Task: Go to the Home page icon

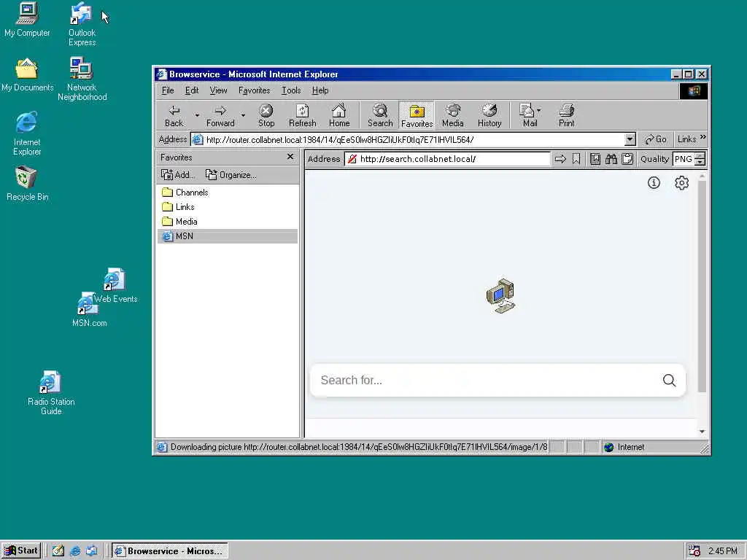Action: pos(339,116)
